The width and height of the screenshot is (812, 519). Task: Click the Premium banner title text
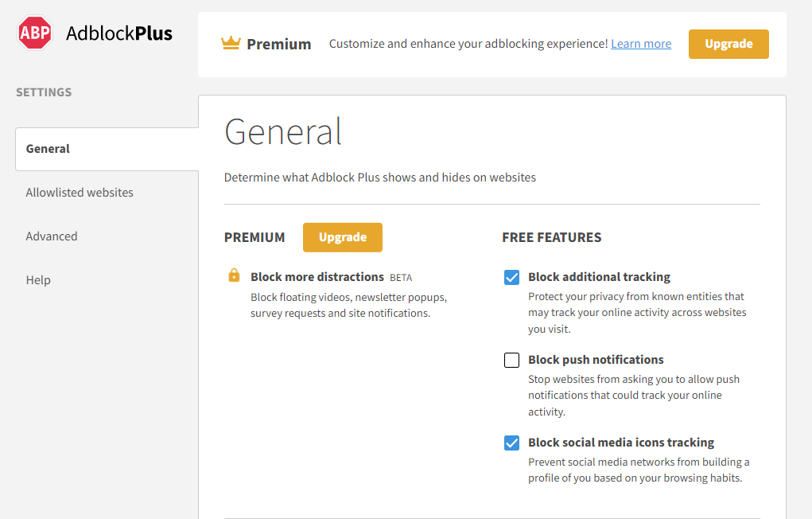(x=278, y=44)
